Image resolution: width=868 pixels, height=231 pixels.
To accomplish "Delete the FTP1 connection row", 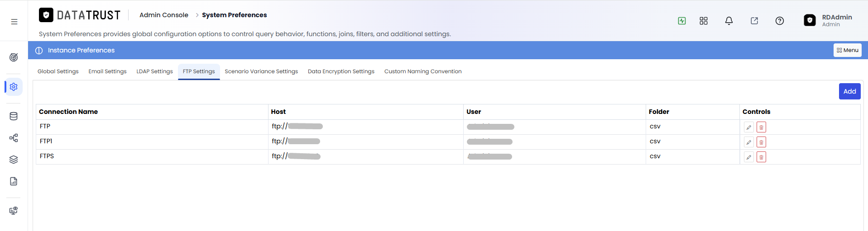I will 761,142.
